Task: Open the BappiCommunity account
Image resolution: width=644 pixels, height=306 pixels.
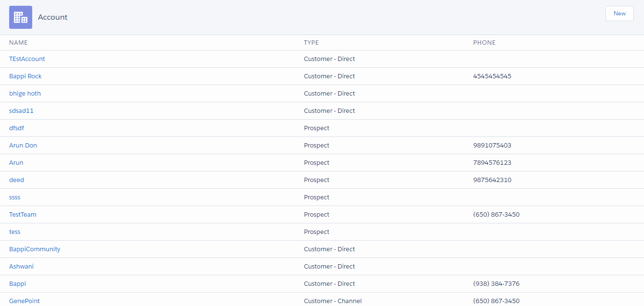Action: tap(35, 249)
